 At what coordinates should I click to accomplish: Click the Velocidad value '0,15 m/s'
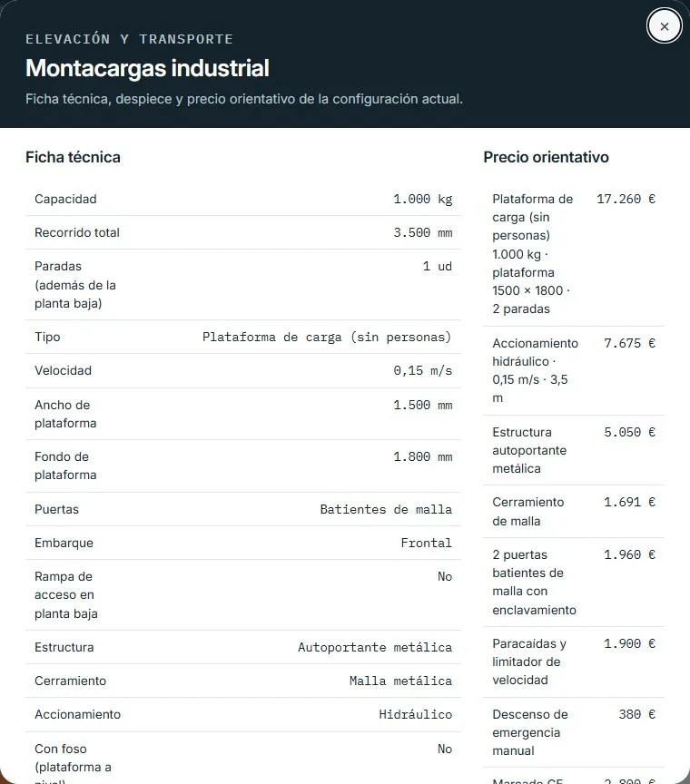[422, 370]
